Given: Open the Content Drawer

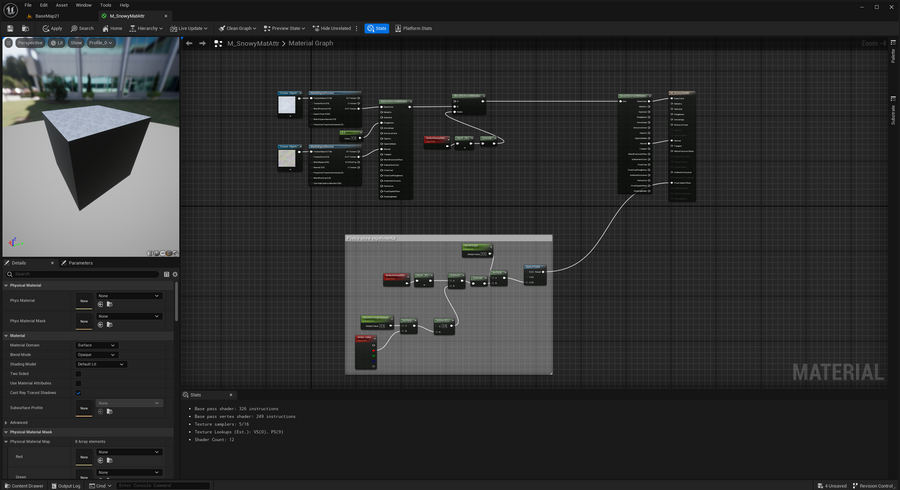Looking at the screenshot, I should (25, 486).
